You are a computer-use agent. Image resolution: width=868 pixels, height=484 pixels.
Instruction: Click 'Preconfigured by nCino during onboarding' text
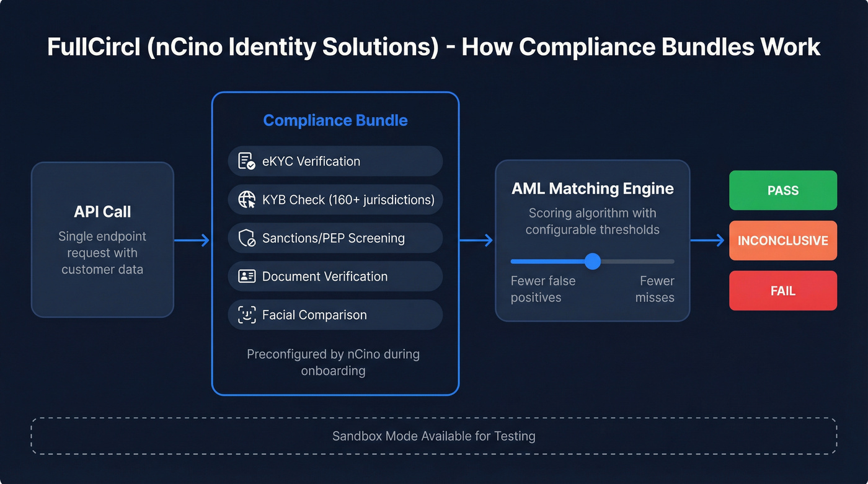click(334, 363)
